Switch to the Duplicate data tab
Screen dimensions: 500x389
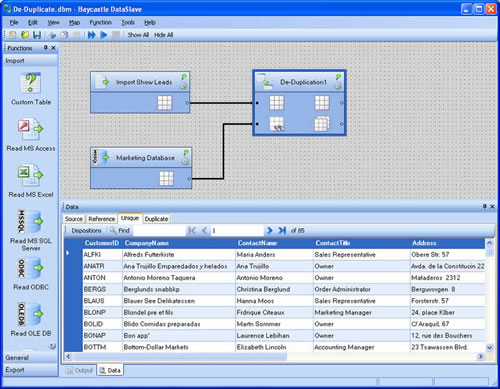click(x=156, y=219)
